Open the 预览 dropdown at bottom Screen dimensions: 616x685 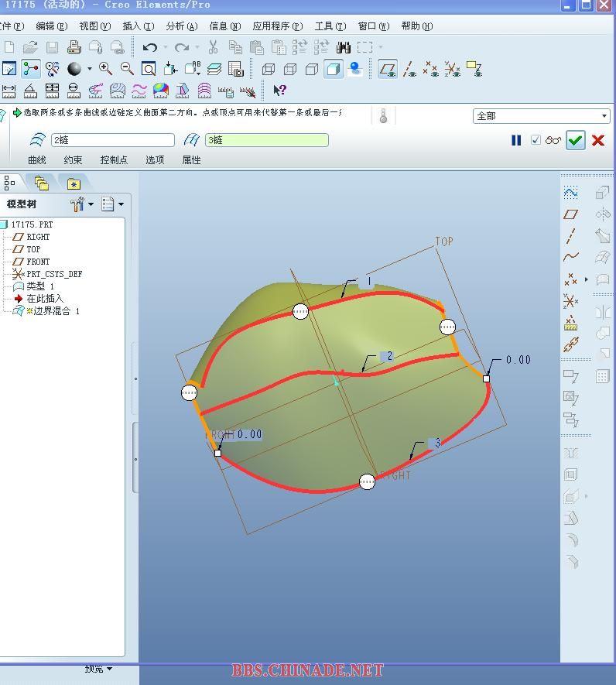pos(98,669)
